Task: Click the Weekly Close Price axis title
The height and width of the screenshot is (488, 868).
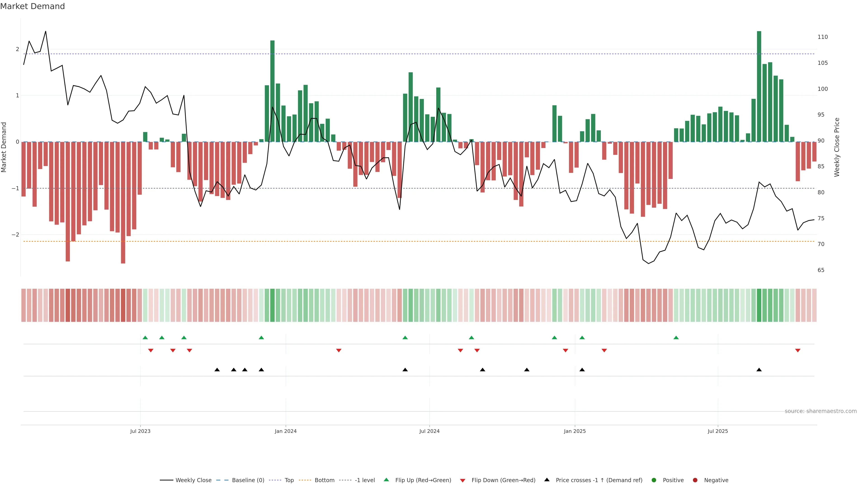Action: click(837, 147)
